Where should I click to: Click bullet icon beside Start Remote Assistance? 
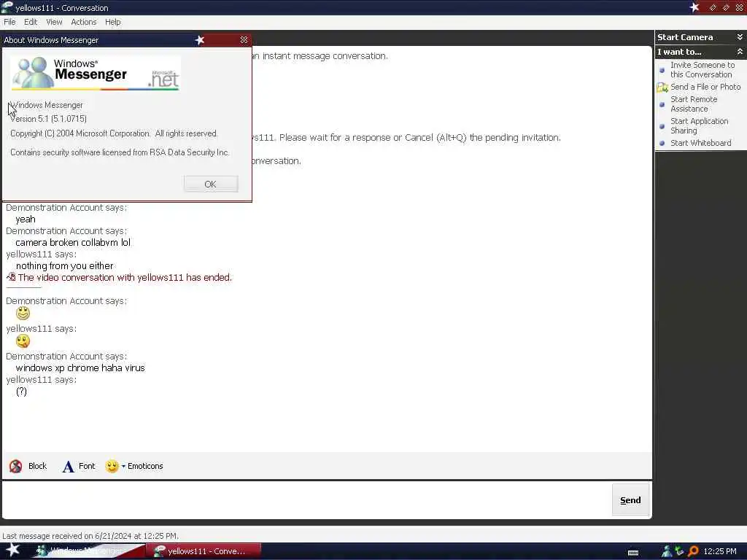pyautogui.click(x=662, y=104)
